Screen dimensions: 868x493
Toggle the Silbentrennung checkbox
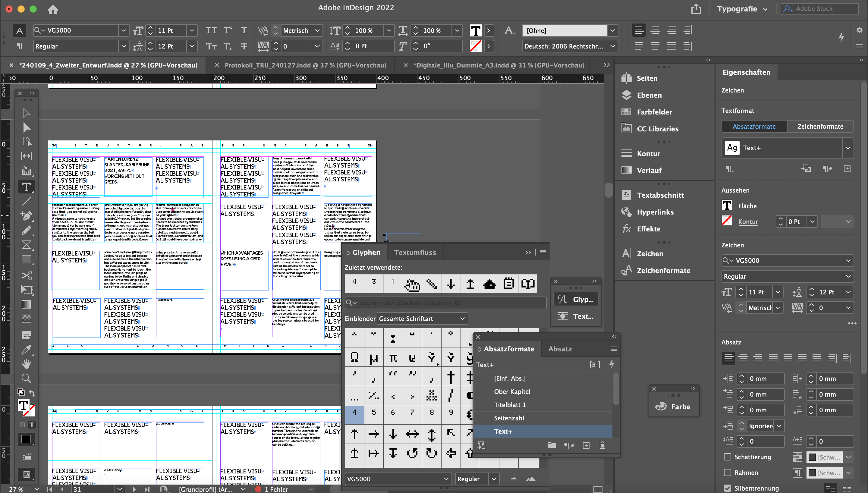727,488
